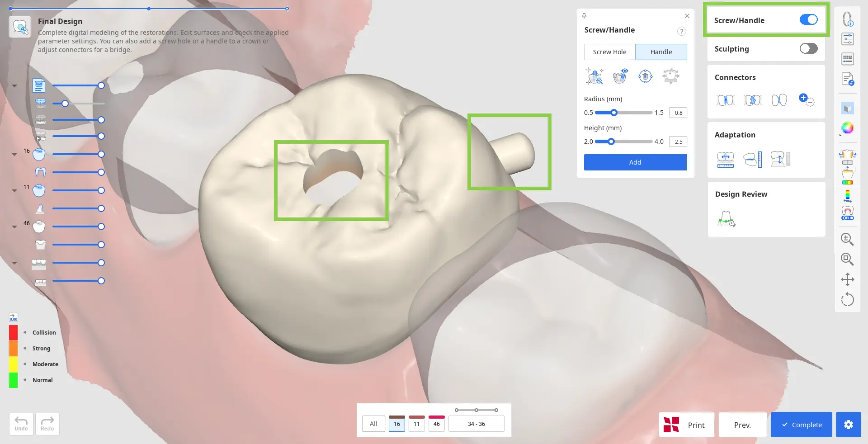The width and height of the screenshot is (868, 444).
Task: Click the Radius slider track
Action: tap(623, 113)
